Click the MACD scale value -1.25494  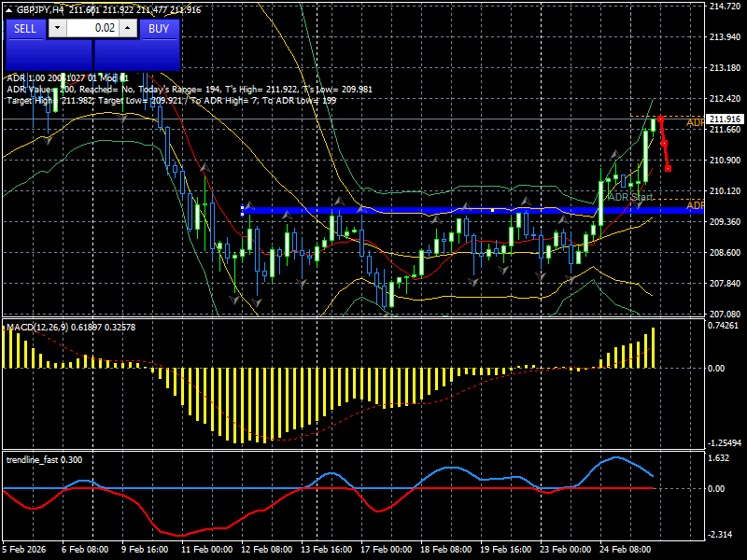725,442
